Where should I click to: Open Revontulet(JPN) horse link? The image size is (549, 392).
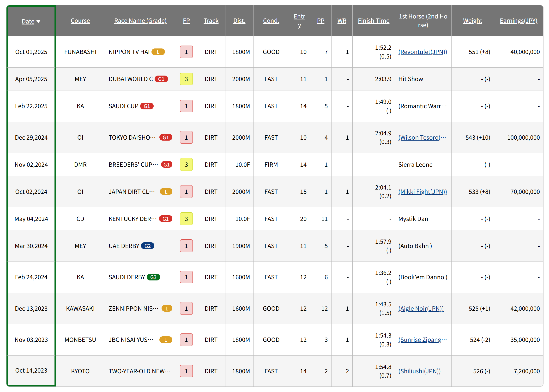click(x=423, y=52)
